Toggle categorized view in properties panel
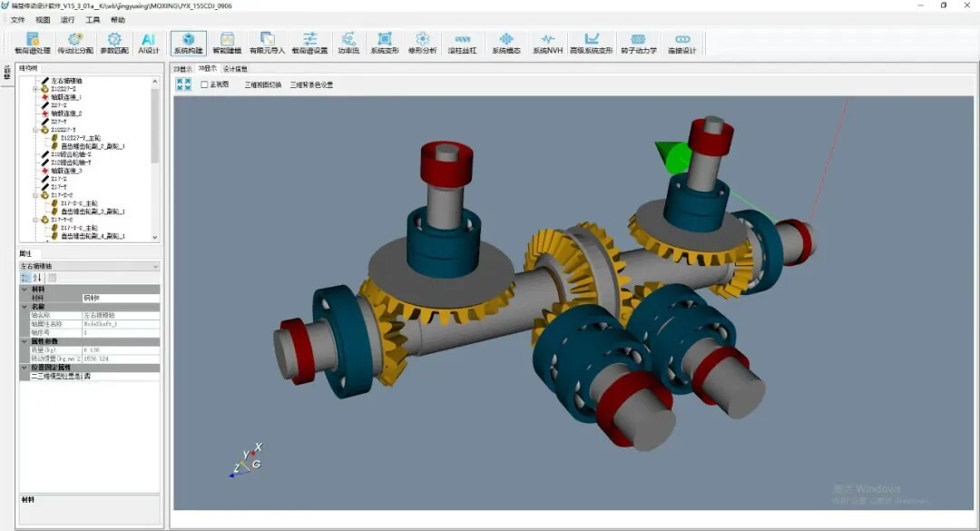 [25, 278]
